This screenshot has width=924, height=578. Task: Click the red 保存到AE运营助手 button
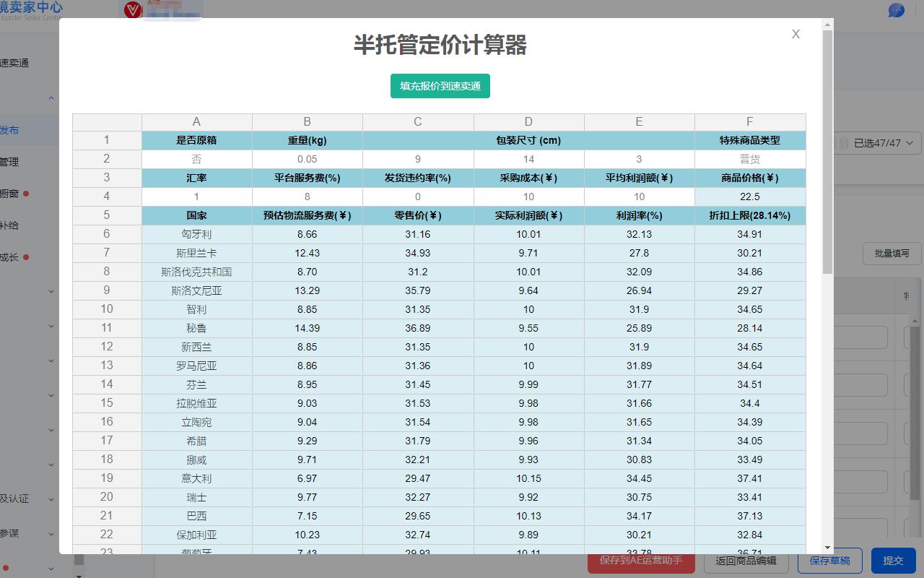641,561
